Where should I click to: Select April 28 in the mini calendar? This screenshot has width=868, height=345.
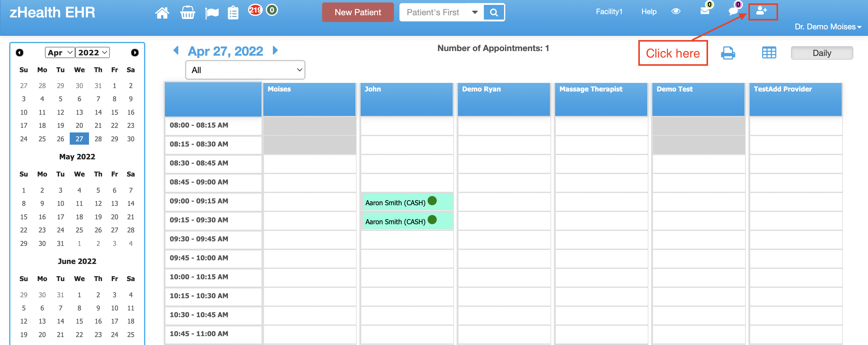98,139
